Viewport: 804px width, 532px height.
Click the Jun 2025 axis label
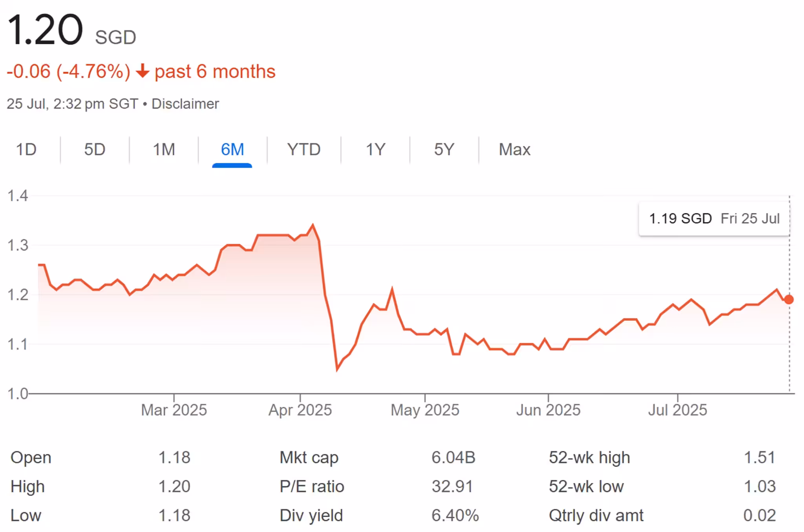point(548,410)
